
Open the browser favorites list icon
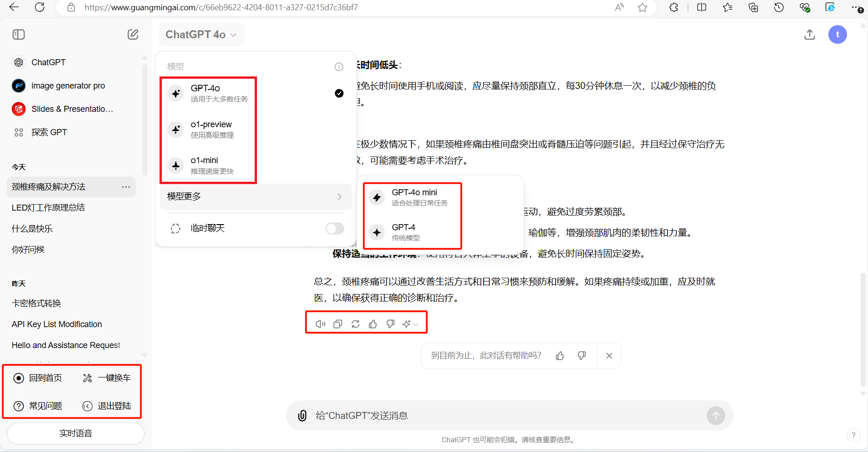(728, 7)
